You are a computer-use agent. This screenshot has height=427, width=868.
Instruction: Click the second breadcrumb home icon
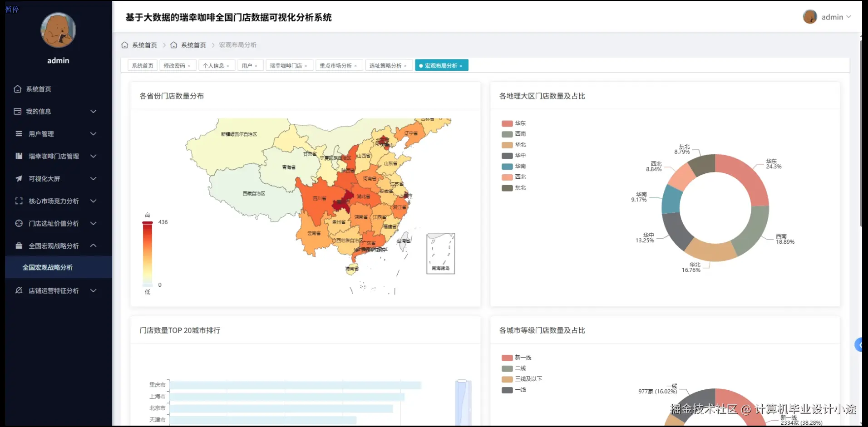173,45
